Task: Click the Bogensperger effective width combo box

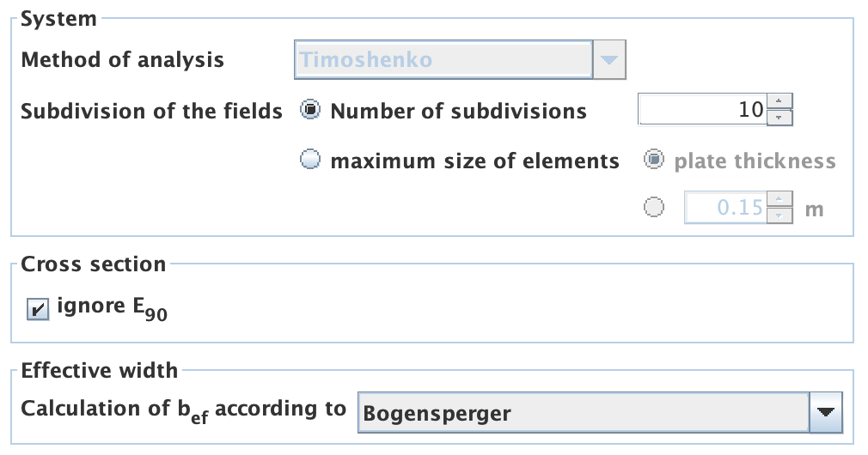Action: (x=582, y=413)
